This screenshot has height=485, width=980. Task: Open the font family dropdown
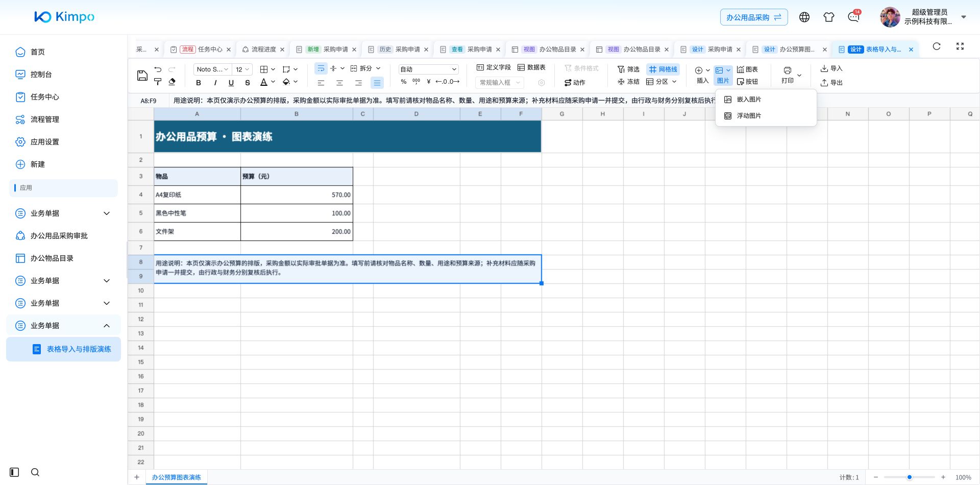click(212, 69)
